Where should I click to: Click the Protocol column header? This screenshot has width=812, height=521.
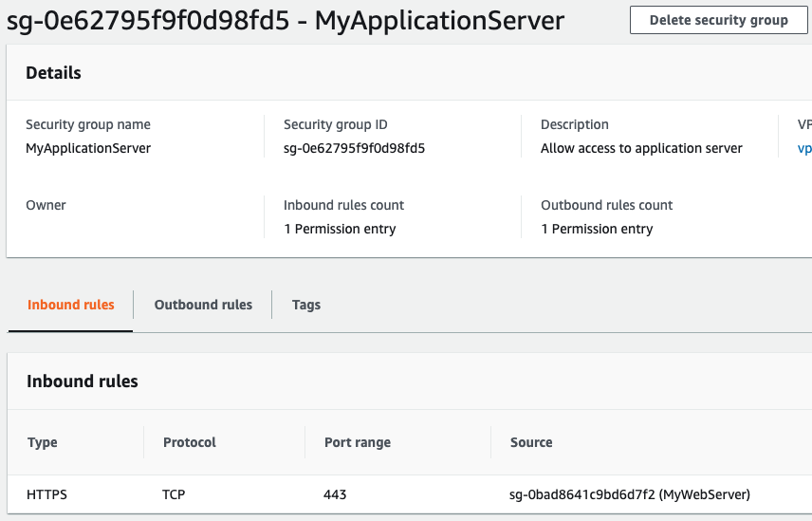pyautogui.click(x=190, y=442)
